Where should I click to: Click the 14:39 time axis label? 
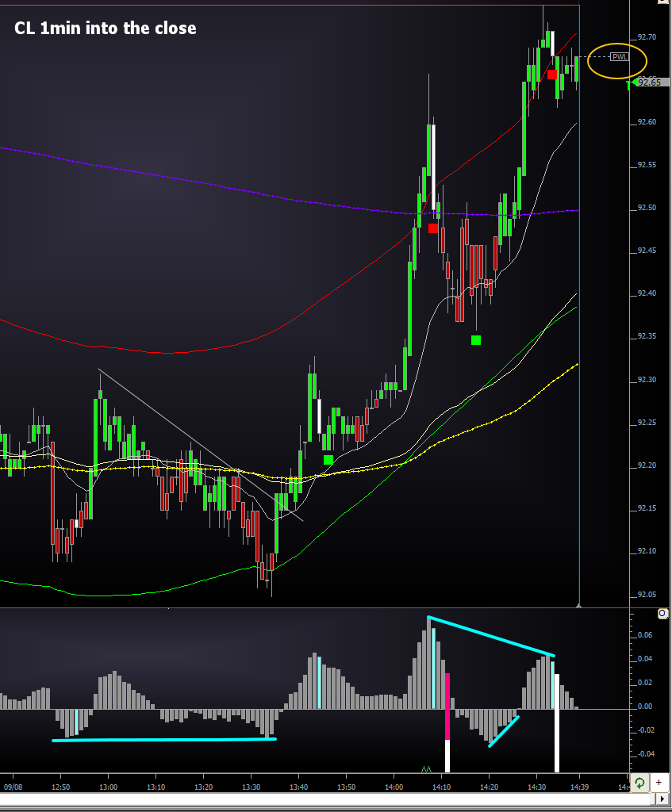[x=579, y=787]
